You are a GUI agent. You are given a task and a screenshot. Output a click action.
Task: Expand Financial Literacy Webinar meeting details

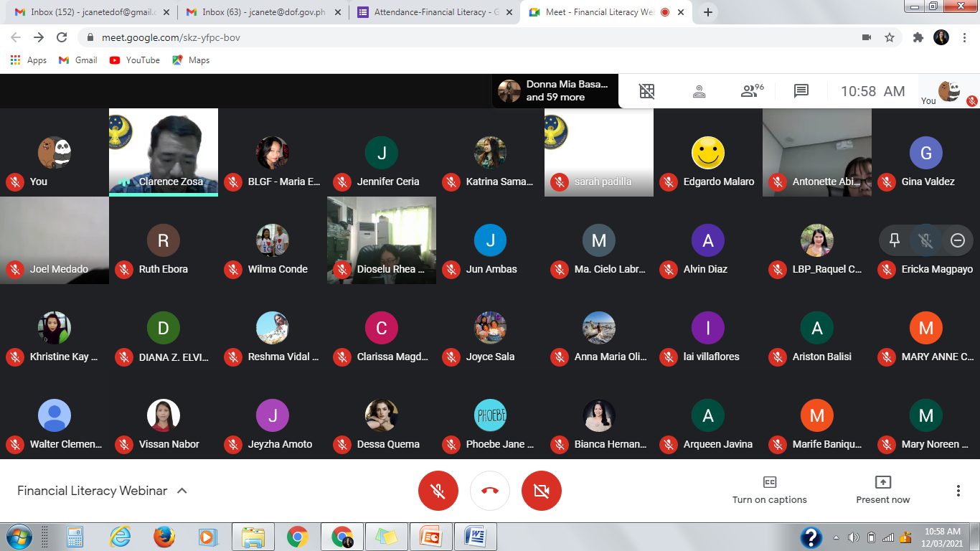[102, 491]
